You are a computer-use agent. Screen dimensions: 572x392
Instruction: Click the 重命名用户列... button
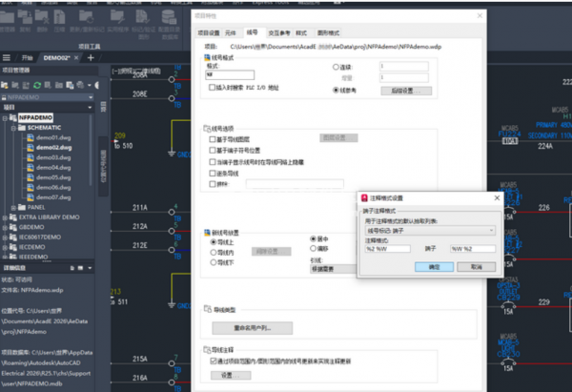pyautogui.click(x=252, y=328)
